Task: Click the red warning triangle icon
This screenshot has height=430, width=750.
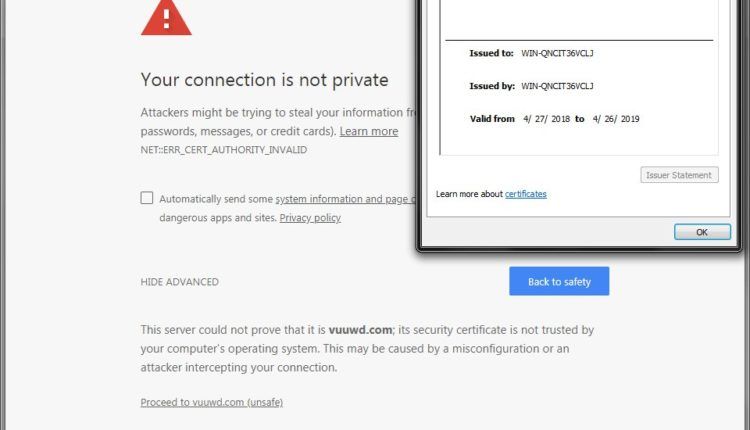Action: click(166, 19)
